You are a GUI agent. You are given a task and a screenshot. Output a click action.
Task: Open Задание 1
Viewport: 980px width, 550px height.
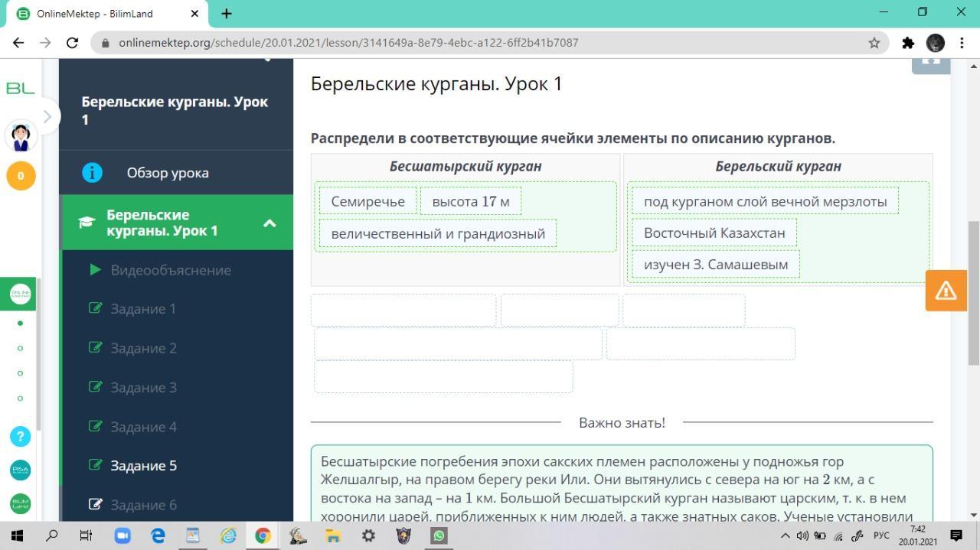coord(143,309)
